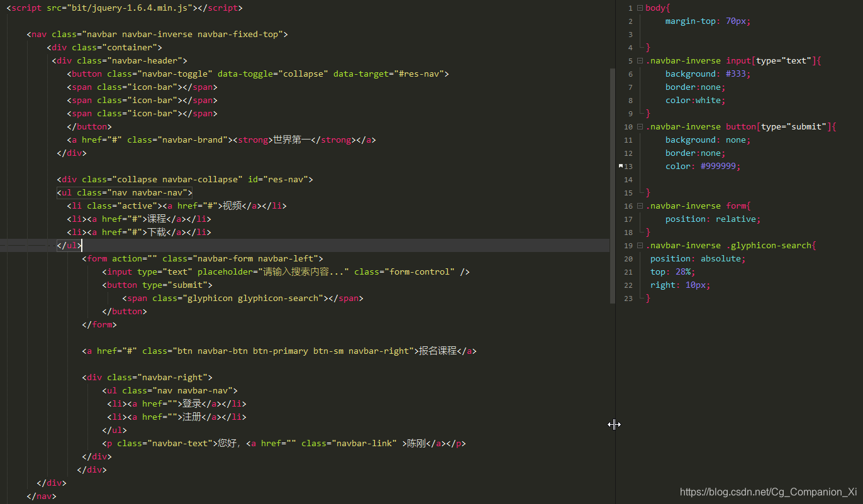
Task: Click the id="res-nav" attribute
Action: point(278,179)
